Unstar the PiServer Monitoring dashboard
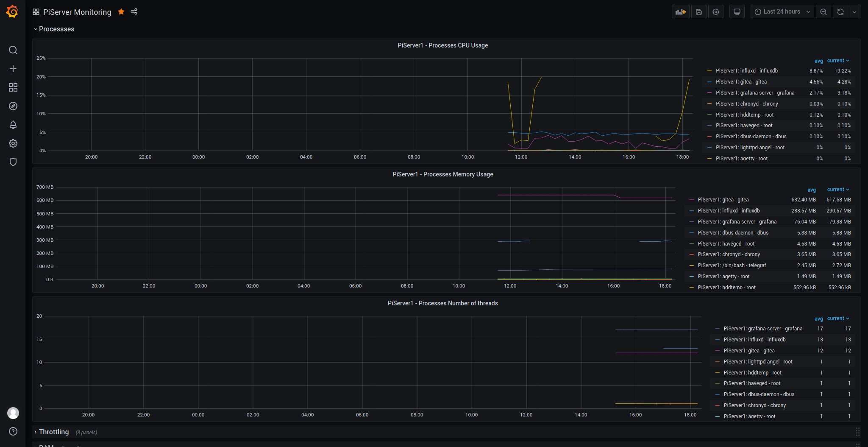This screenshot has width=868, height=447. click(x=121, y=11)
